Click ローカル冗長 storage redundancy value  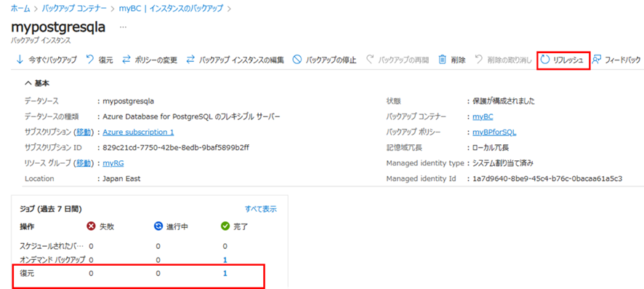tap(491, 148)
